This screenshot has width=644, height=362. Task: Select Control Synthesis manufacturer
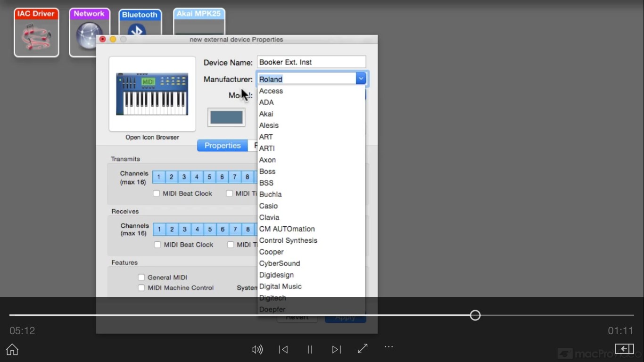pyautogui.click(x=311, y=240)
